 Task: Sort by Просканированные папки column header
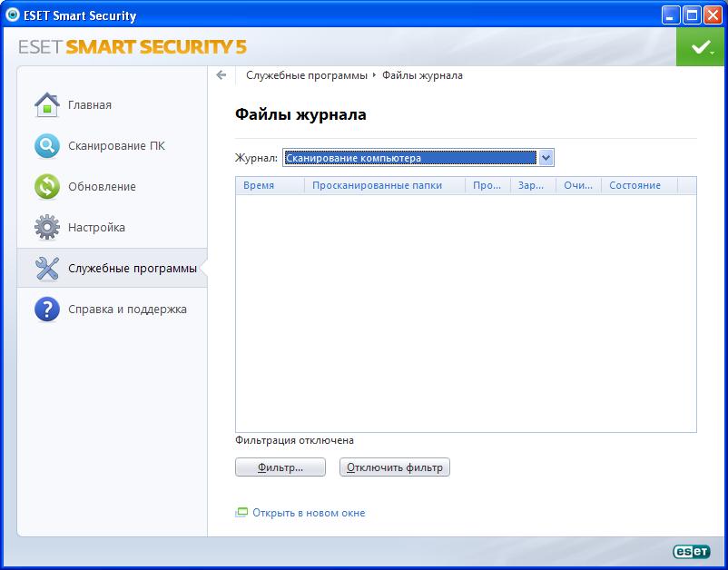click(x=385, y=186)
